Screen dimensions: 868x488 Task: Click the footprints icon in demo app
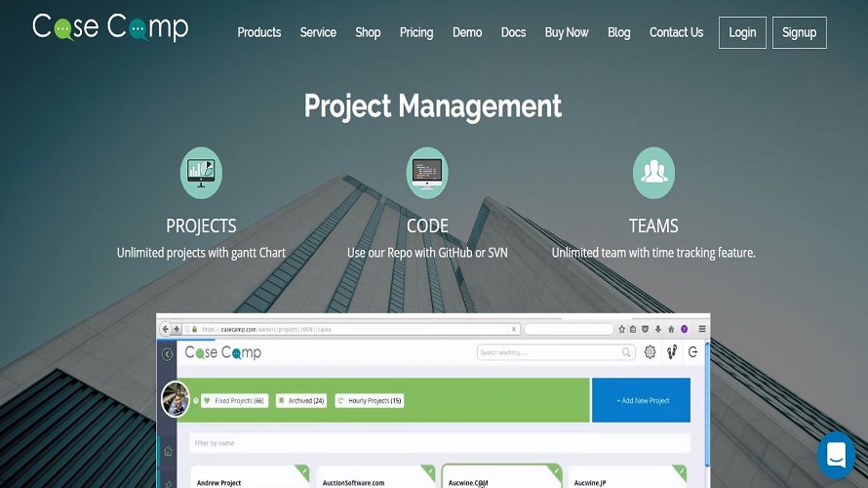pos(672,352)
